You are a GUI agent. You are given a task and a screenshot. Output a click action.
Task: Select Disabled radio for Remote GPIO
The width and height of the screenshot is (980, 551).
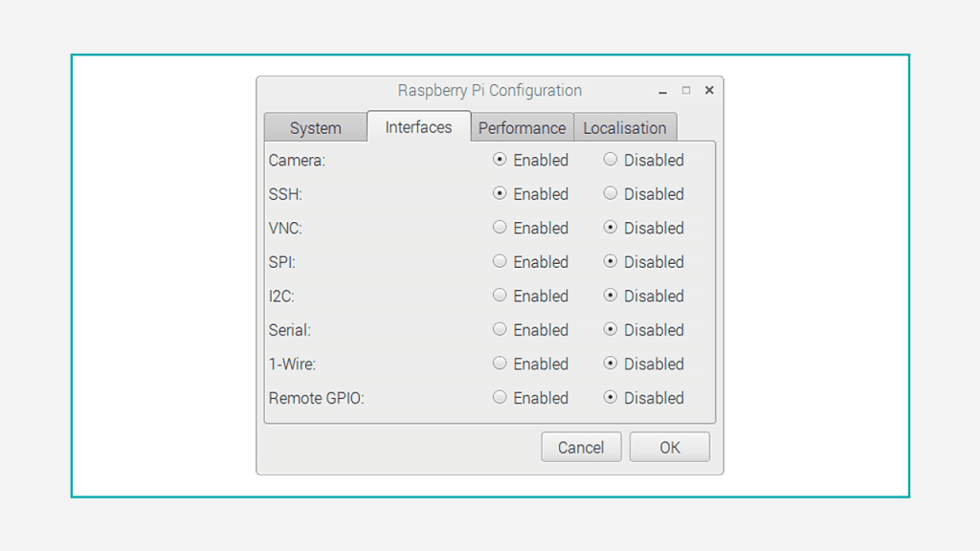[x=611, y=397]
